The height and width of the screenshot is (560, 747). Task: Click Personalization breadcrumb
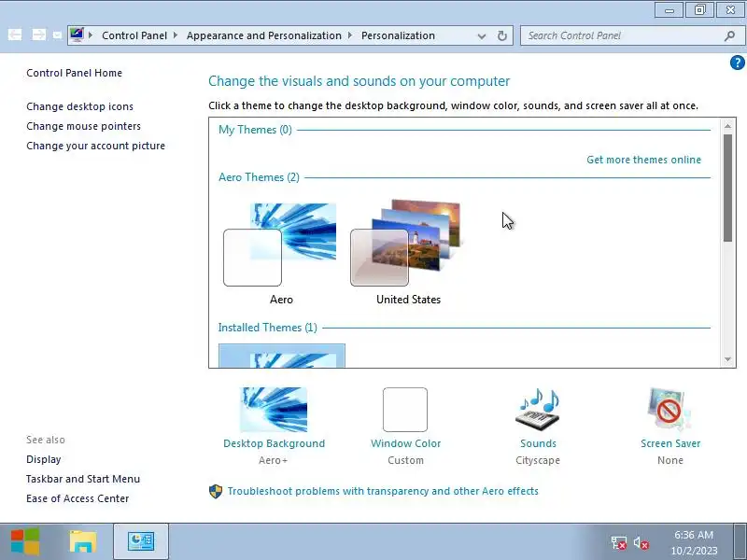click(398, 35)
